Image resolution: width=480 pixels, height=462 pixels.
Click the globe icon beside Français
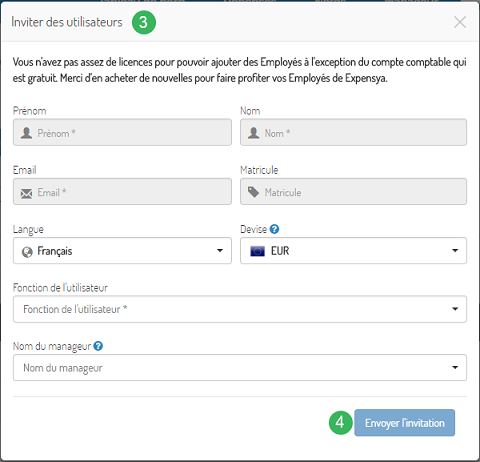pos(27,252)
